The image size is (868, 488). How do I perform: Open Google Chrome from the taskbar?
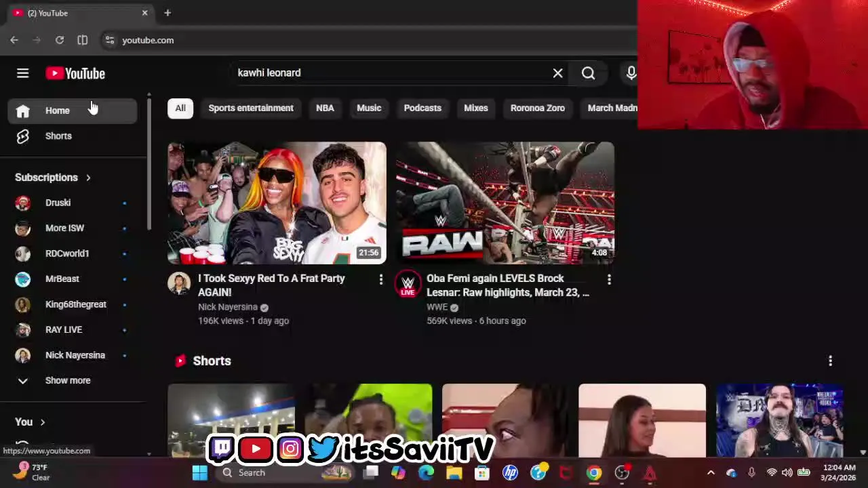click(593, 472)
